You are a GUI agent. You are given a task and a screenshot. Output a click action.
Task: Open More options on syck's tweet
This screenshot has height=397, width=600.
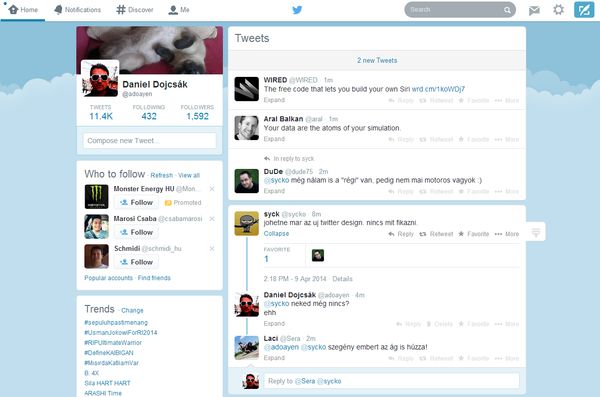click(507, 234)
